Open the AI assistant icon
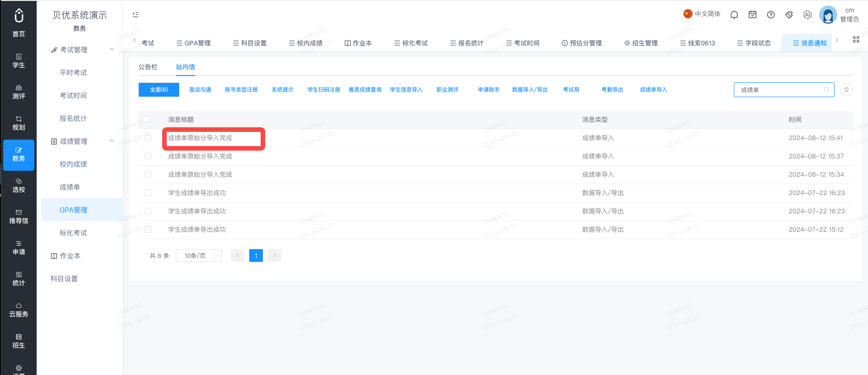 808,15
